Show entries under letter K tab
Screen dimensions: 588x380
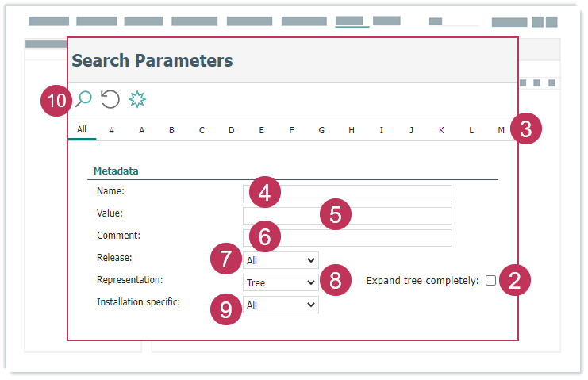coord(441,130)
